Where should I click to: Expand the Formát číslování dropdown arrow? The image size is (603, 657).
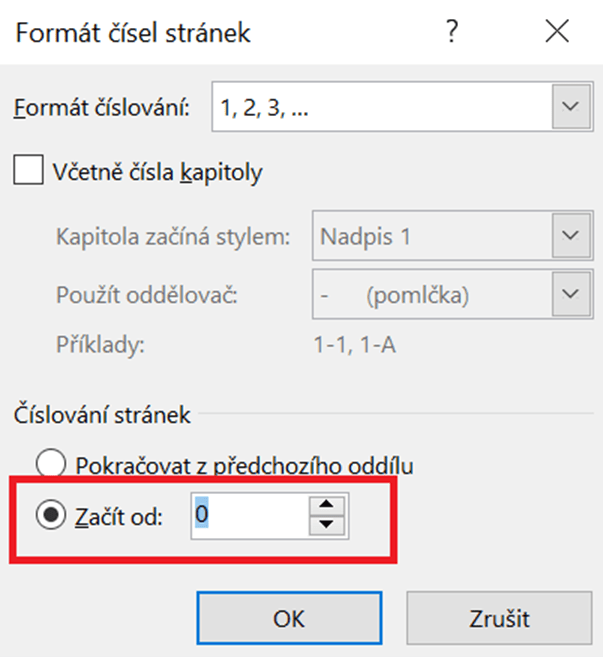pyautogui.click(x=570, y=106)
